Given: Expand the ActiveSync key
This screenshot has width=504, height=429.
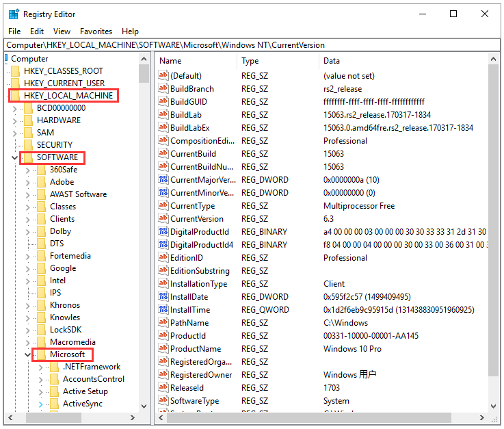Looking at the screenshot, I should click(40, 404).
